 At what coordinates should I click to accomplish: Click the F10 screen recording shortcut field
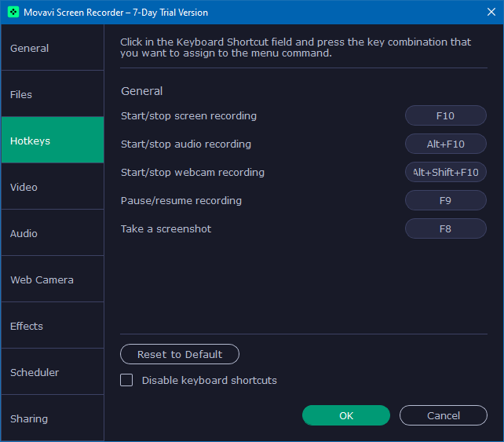tap(445, 116)
